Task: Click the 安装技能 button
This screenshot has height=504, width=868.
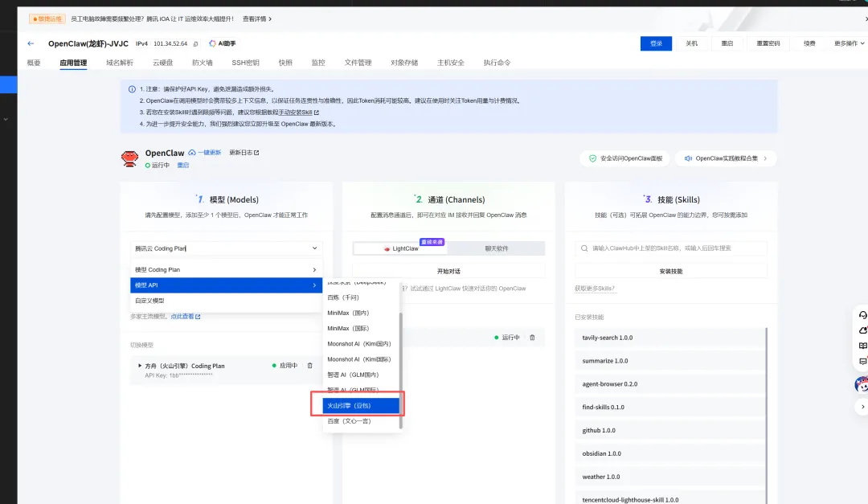Action: point(671,272)
